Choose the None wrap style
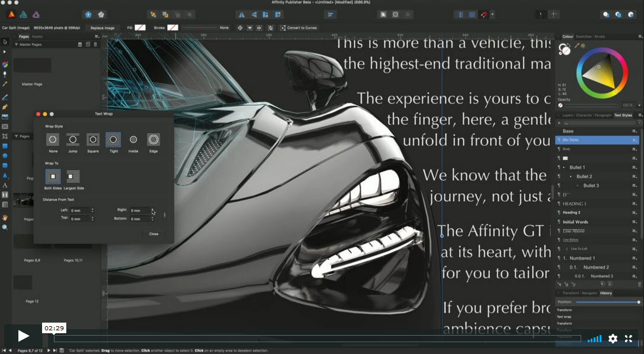The height and width of the screenshot is (354, 644). coord(53,140)
